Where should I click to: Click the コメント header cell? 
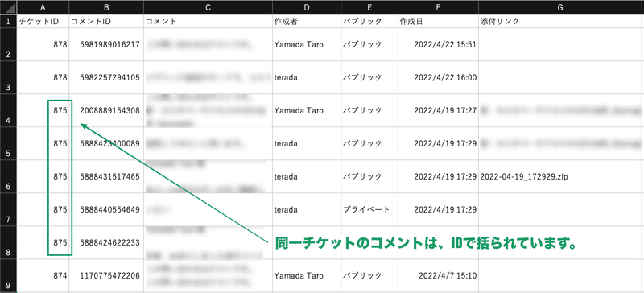[x=208, y=22]
